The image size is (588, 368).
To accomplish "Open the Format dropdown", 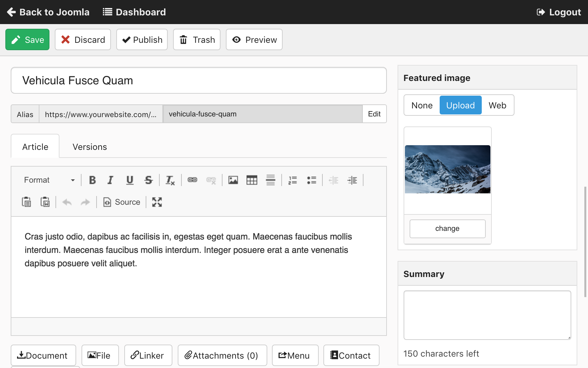I will tap(49, 180).
